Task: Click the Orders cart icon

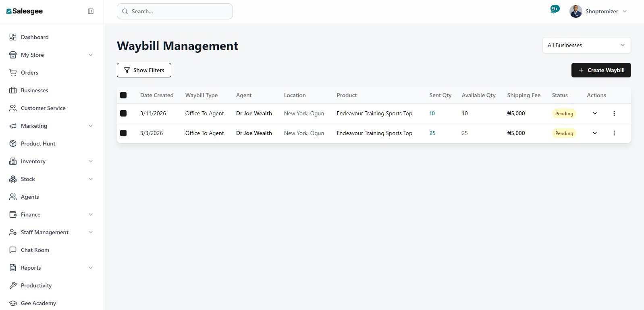Action: [x=13, y=73]
